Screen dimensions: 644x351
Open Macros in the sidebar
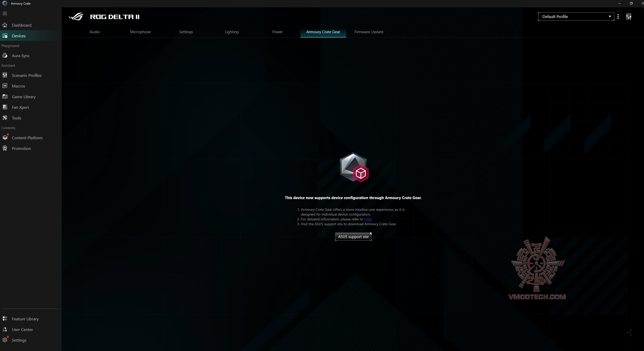click(18, 86)
